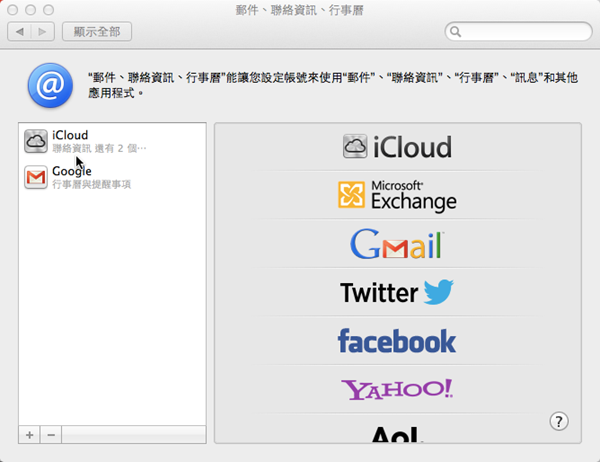Click the iCloud cloud icon in right panel
Screen dimensions: 600x462
(355, 146)
